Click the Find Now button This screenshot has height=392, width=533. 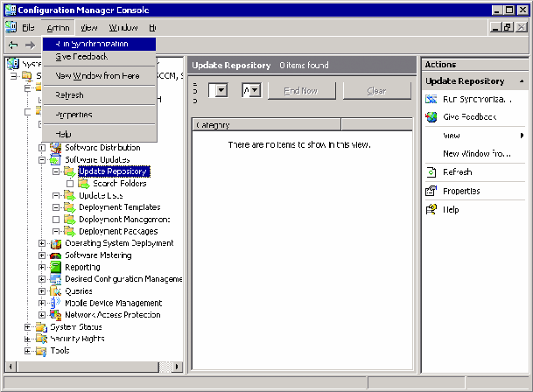click(302, 91)
